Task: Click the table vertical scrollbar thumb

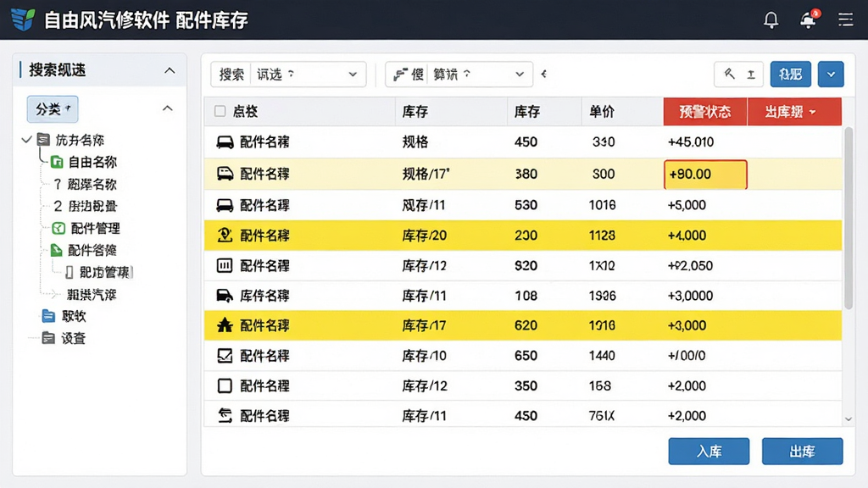Action: [848, 219]
